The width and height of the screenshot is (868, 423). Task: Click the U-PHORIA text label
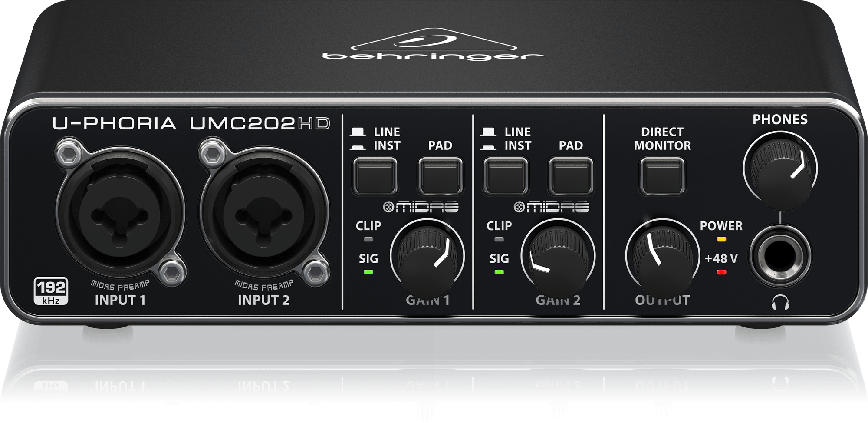click(115, 124)
